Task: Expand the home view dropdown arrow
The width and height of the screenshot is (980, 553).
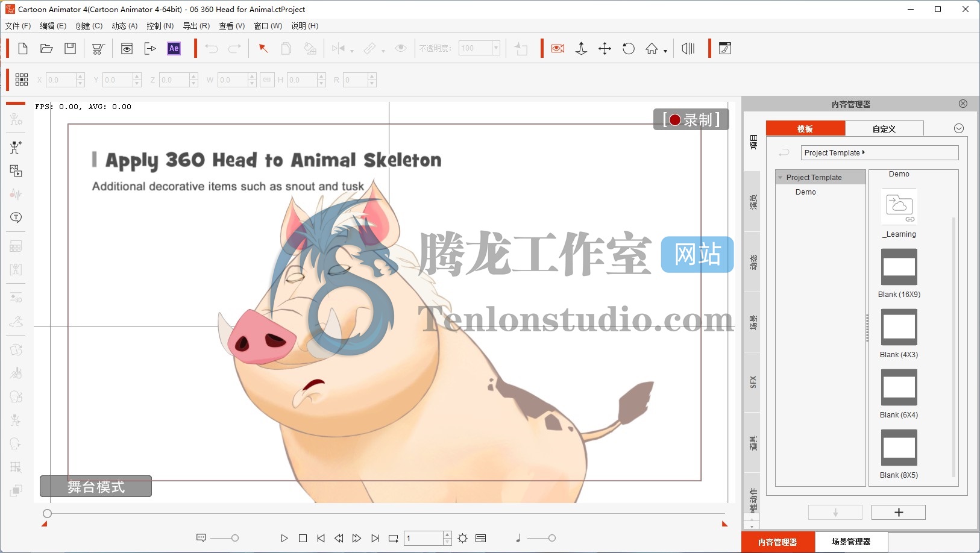Action: point(665,51)
